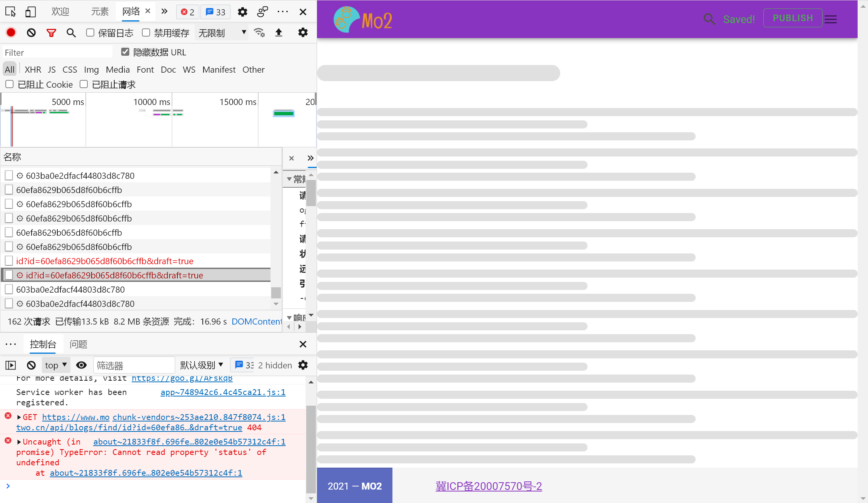Open the DevTools three-dot customize menu
The height and width of the screenshot is (503, 868).
pos(283,12)
